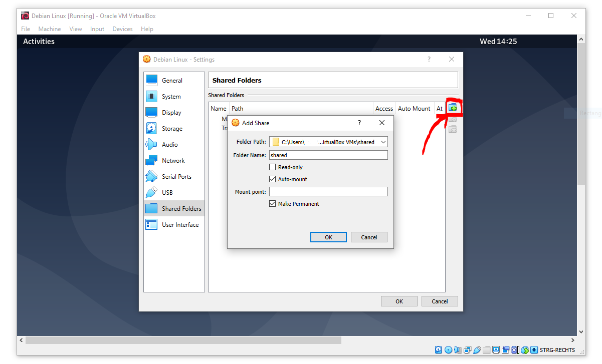Viewport: 602px width, 364px height.
Task: Click the add shared folder icon
Action: (453, 108)
